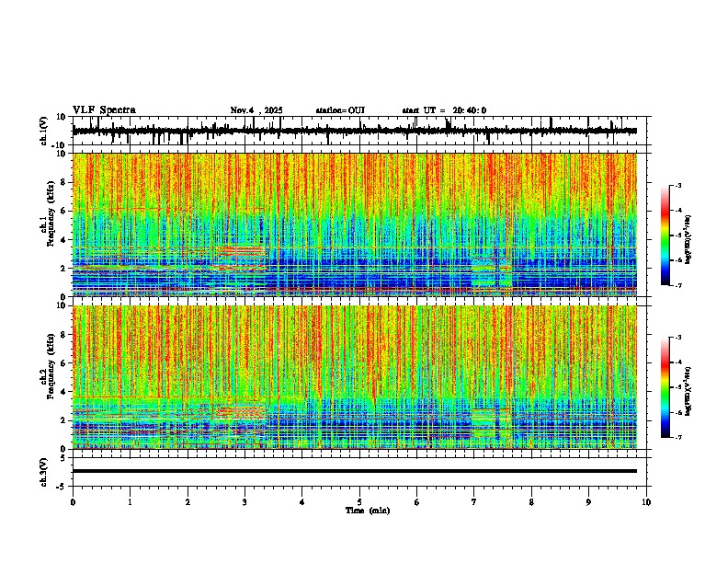This screenshot has height=563, width=728.
Task: Click the -6 value on ch.2 color bar
Action: pos(678,412)
